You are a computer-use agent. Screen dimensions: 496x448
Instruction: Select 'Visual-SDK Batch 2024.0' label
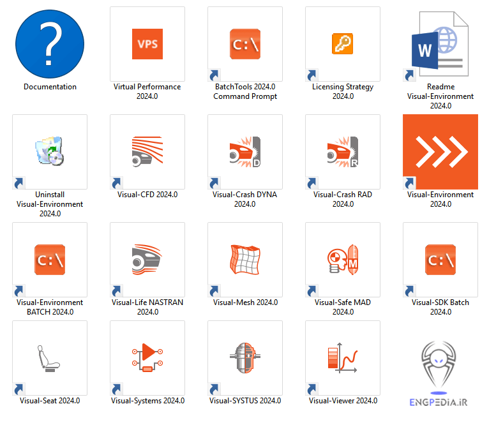(x=440, y=307)
